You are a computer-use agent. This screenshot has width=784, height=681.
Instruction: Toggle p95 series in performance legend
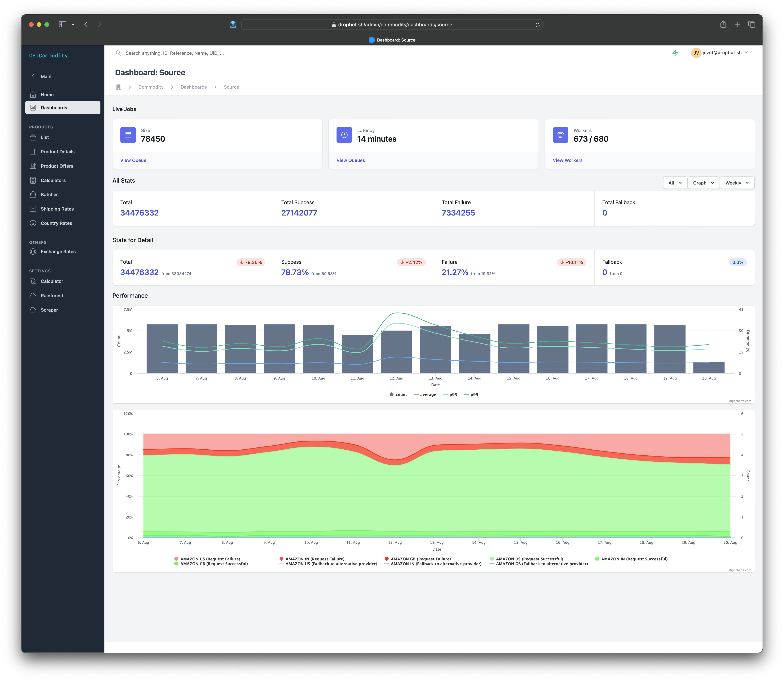tap(450, 395)
